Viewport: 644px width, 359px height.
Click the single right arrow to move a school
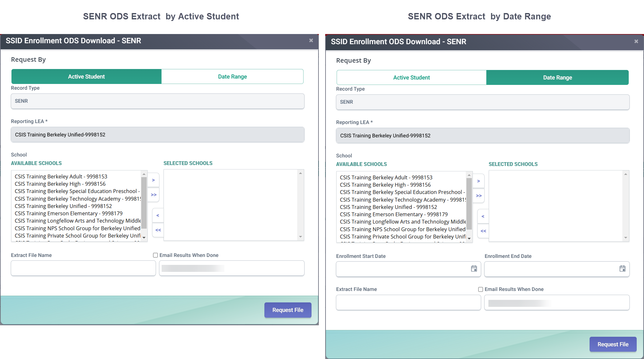point(153,180)
